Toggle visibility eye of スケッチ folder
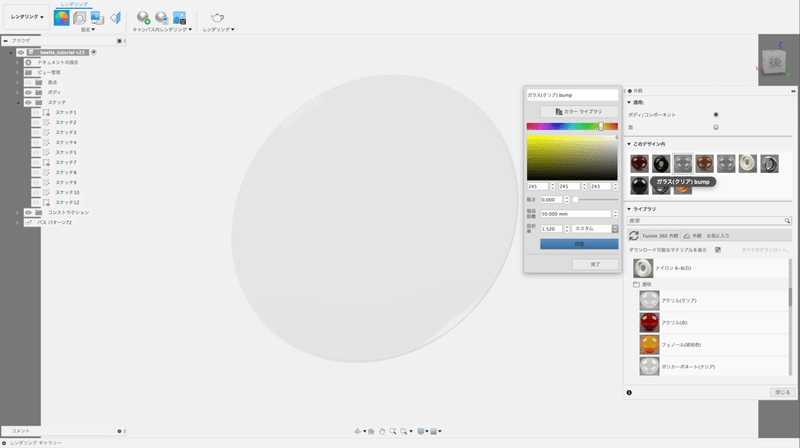 point(28,103)
